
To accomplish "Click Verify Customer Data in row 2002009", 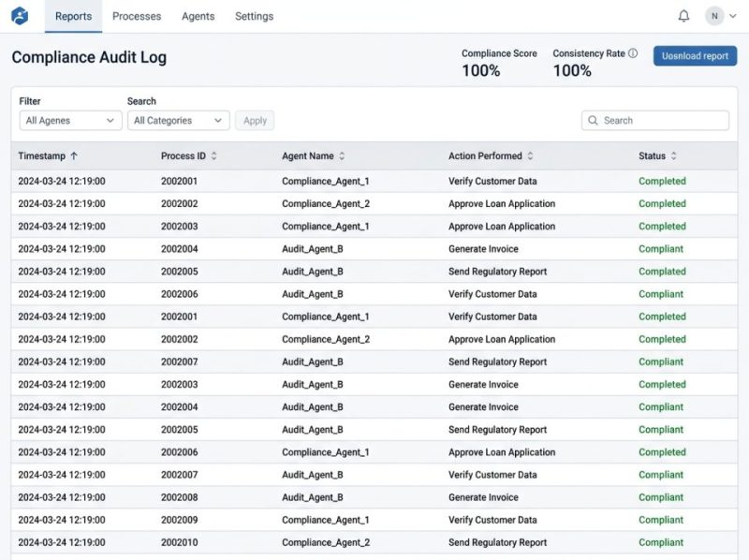I will (492, 520).
